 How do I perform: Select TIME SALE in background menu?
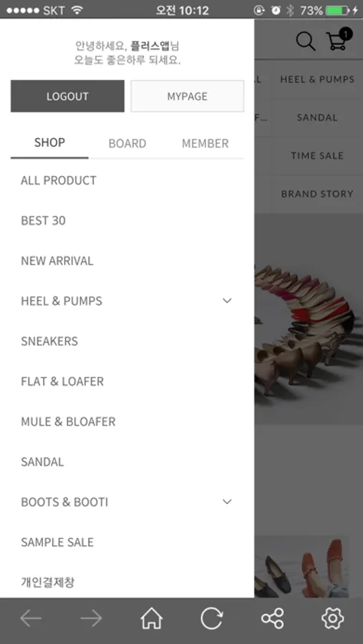pyautogui.click(x=317, y=156)
